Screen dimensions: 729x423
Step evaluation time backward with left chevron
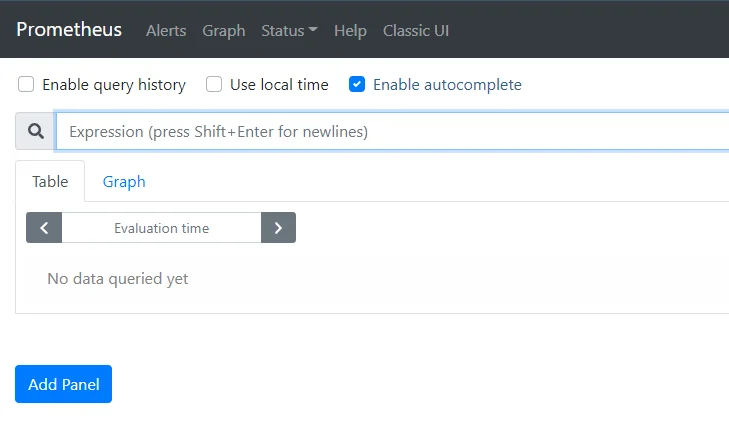coord(44,228)
